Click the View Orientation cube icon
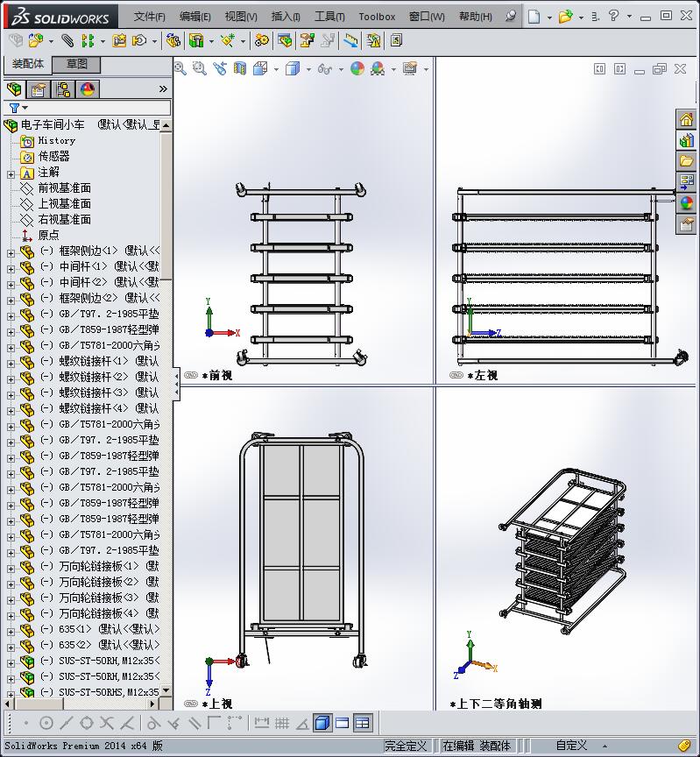 [x=260, y=68]
